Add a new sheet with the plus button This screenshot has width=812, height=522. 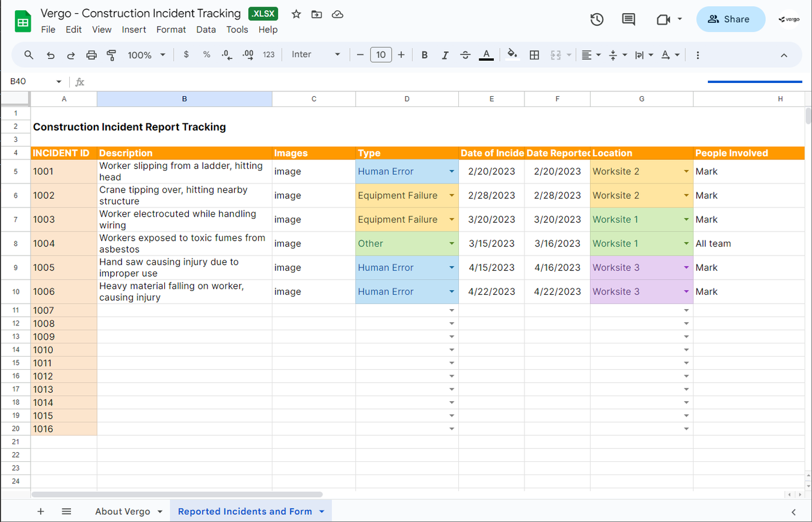(40, 511)
